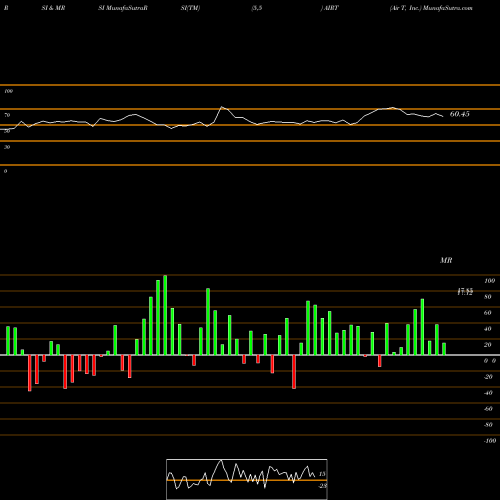Click the value -23 in the mini chart
500x500 pixels.
tap(323, 486)
